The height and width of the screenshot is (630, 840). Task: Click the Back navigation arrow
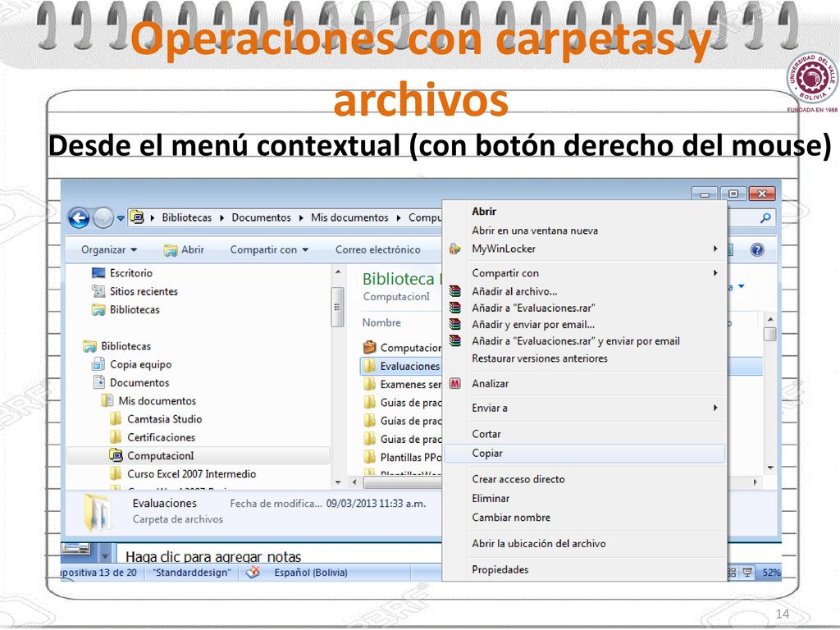79,218
